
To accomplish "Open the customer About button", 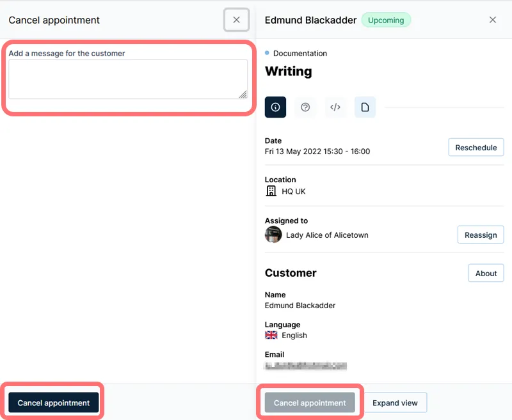I will [x=486, y=273].
